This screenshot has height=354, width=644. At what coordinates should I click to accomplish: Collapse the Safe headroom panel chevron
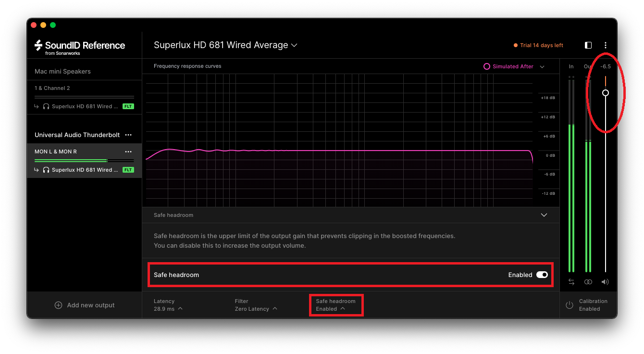[x=544, y=215]
